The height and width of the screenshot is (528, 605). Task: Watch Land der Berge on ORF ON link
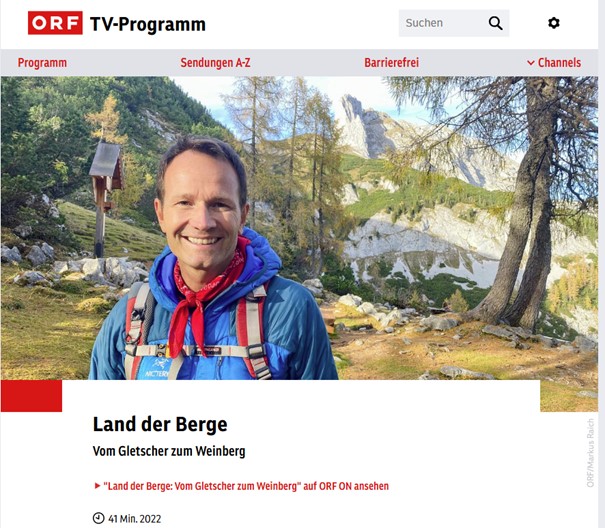pos(246,486)
